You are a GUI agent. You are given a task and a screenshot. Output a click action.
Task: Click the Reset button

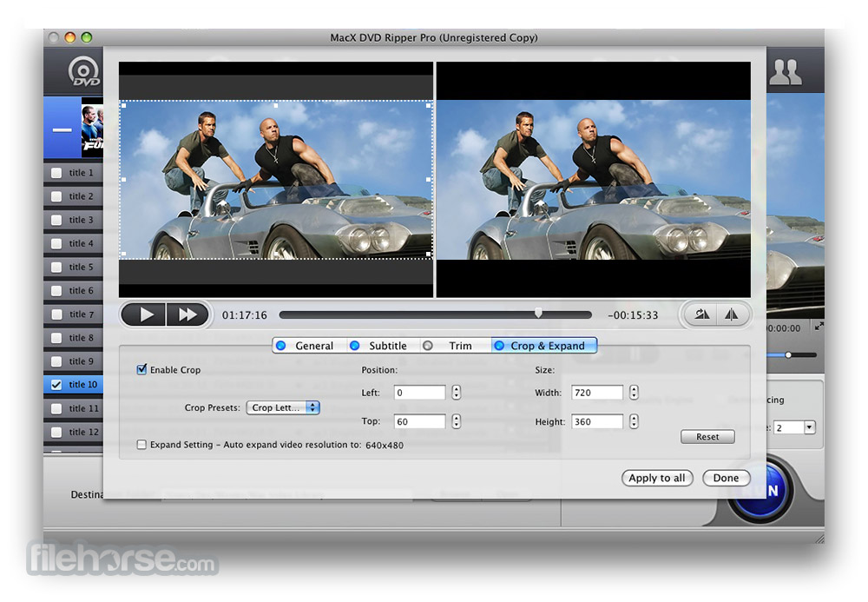click(x=707, y=436)
